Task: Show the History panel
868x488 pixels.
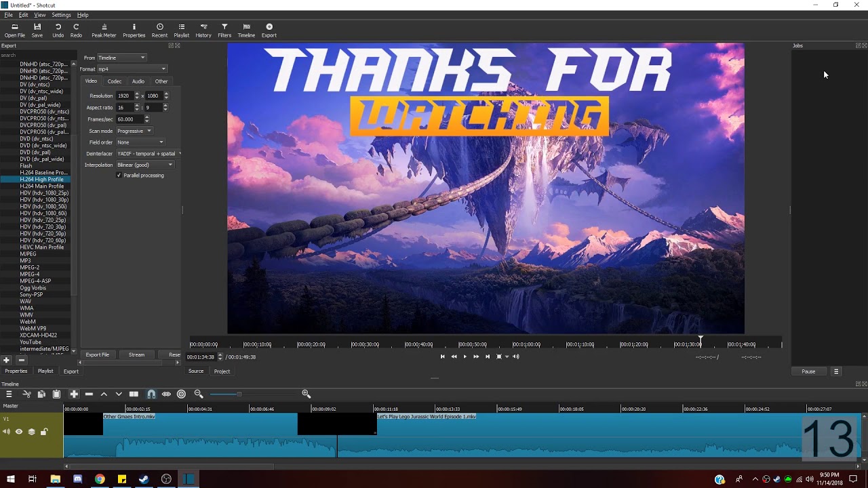Action: click(203, 30)
